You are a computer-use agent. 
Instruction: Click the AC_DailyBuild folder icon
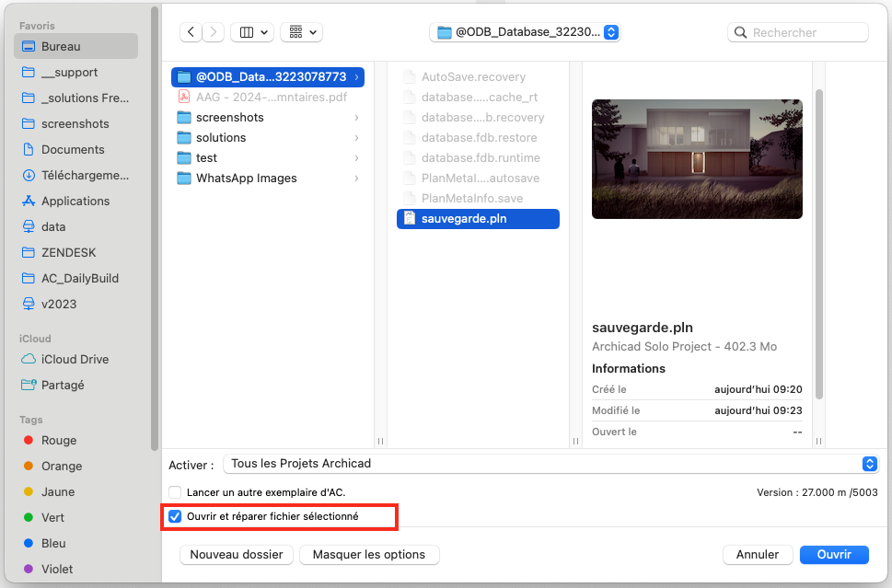point(28,278)
